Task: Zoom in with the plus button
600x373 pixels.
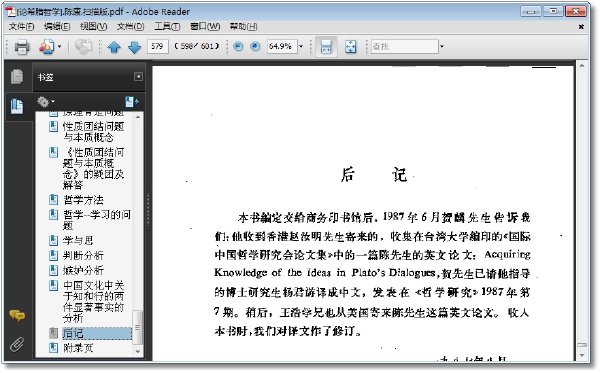Action: coord(255,46)
